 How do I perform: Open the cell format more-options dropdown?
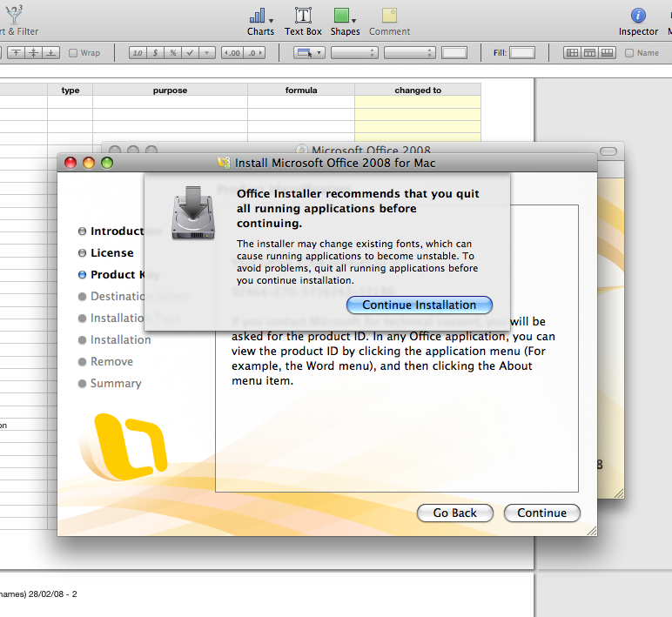click(207, 53)
